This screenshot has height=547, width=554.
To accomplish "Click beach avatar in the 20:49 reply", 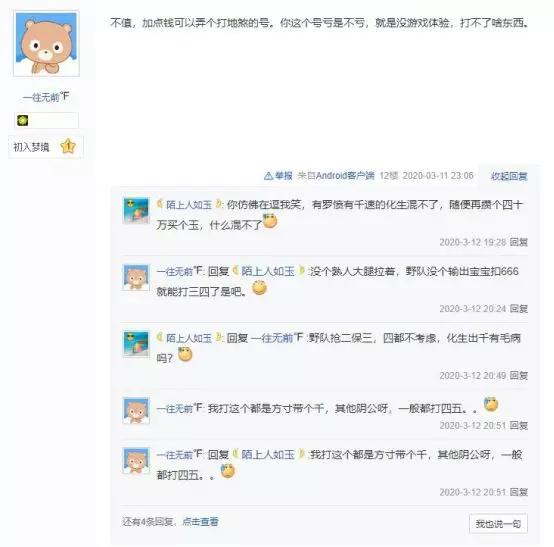I will 136,344.
